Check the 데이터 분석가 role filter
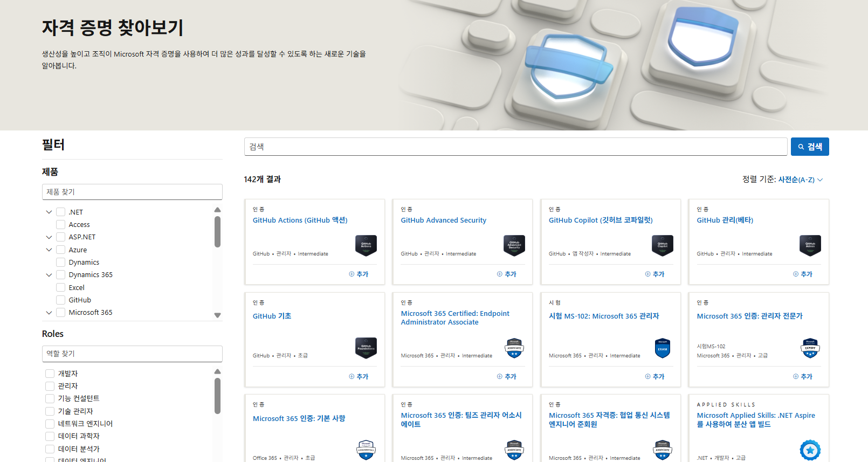The width and height of the screenshot is (868, 462). click(x=50, y=449)
